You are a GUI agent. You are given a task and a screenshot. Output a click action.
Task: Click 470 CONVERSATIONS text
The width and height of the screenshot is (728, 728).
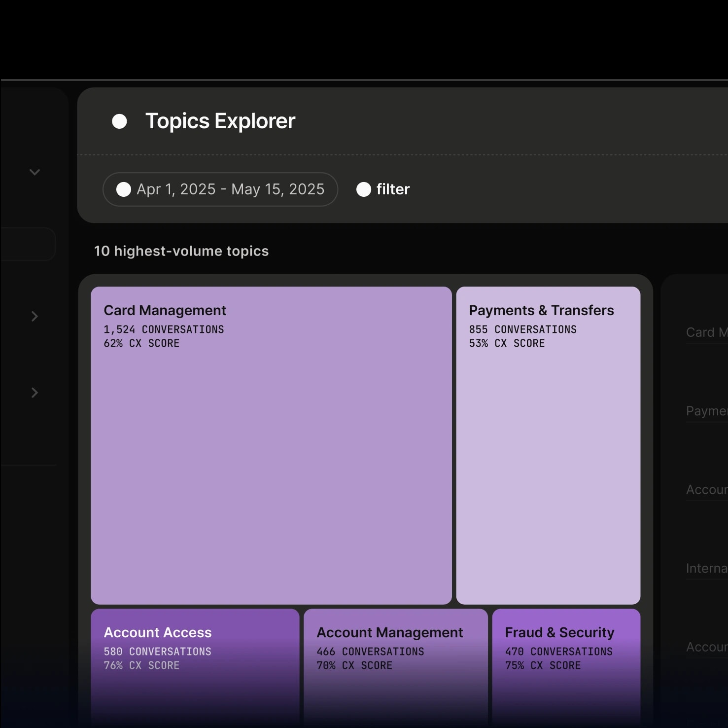click(559, 652)
